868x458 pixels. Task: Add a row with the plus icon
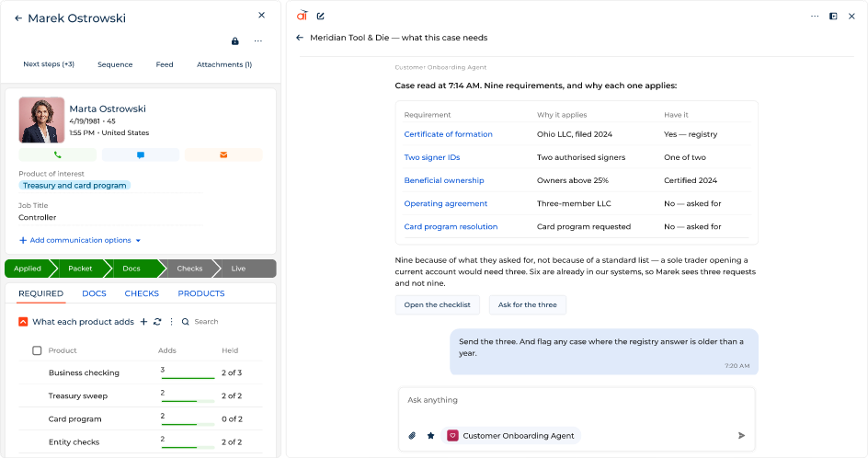pyautogui.click(x=144, y=322)
